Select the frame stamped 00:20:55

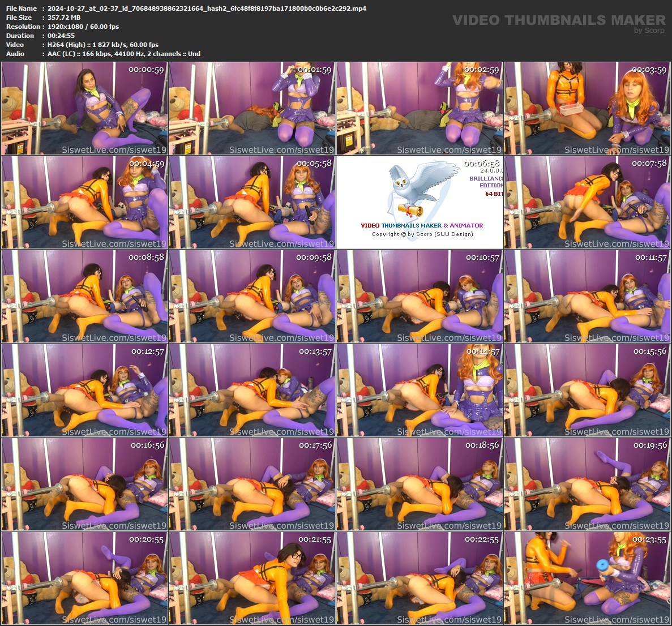84,578
